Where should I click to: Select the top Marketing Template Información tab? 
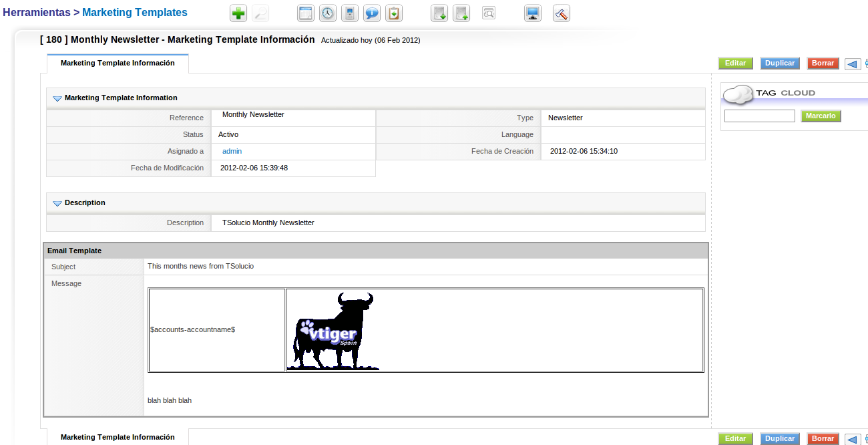pyautogui.click(x=118, y=63)
